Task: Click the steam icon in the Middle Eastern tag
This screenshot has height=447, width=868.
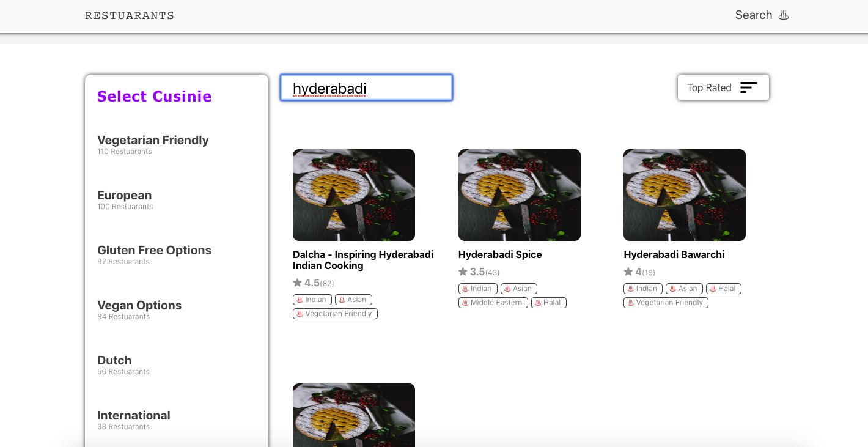Action: coord(465,302)
